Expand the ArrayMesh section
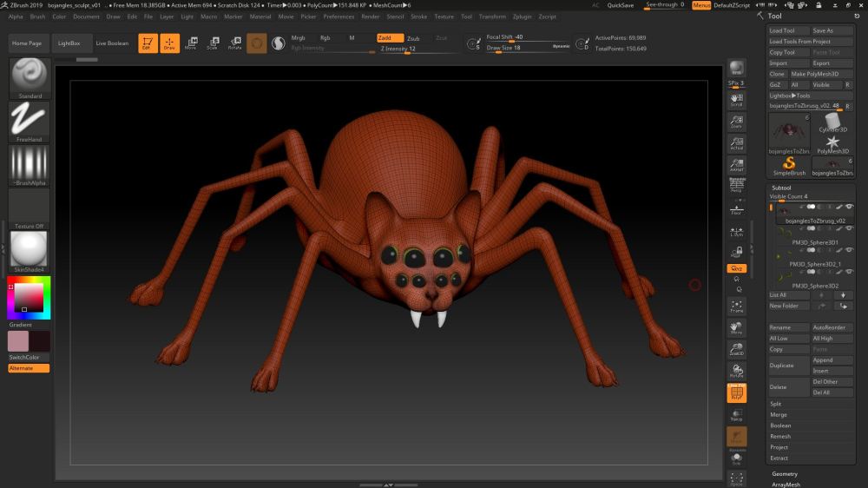Image resolution: width=868 pixels, height=488 pixels. coord(786,485)
